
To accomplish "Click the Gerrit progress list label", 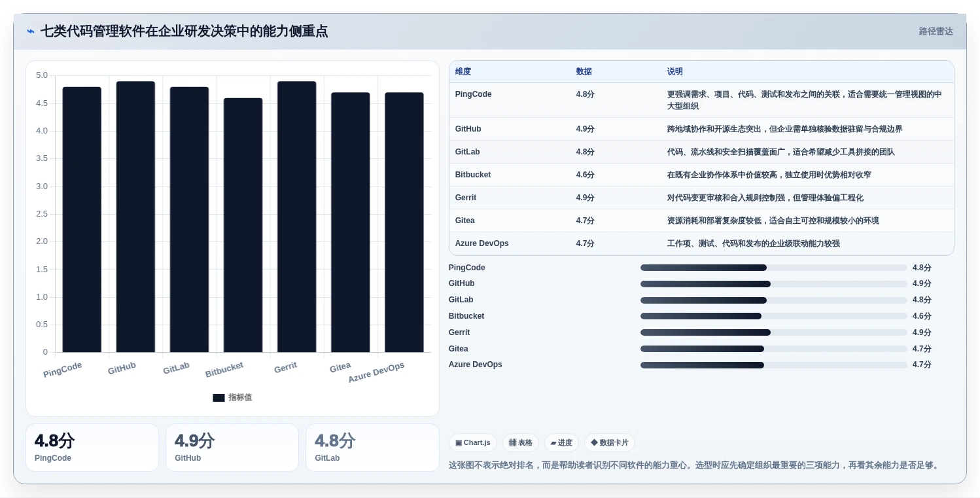I will [459, 332].
